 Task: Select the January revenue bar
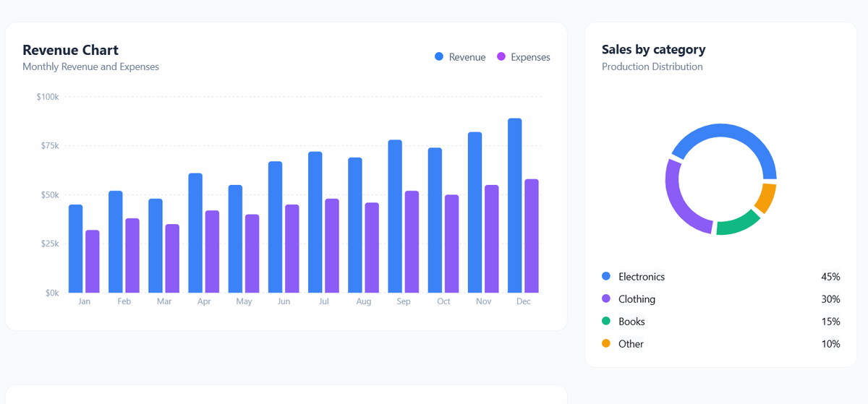click(x=76, y=249)
